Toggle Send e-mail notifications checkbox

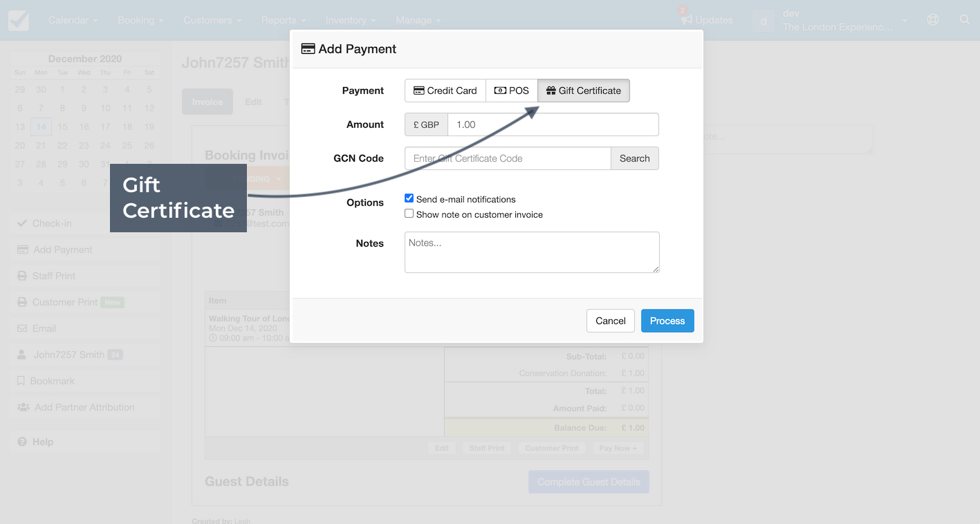point(409,198)
